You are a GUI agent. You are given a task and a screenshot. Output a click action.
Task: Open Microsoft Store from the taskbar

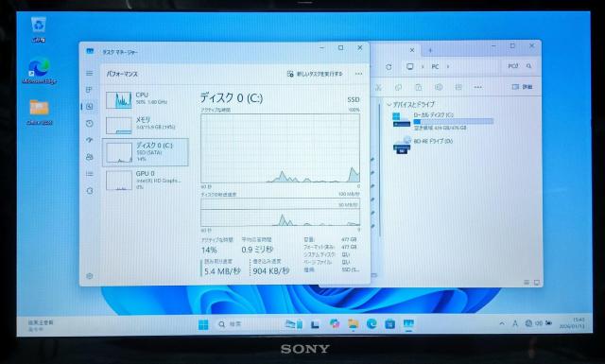click(x=390, y=324)
